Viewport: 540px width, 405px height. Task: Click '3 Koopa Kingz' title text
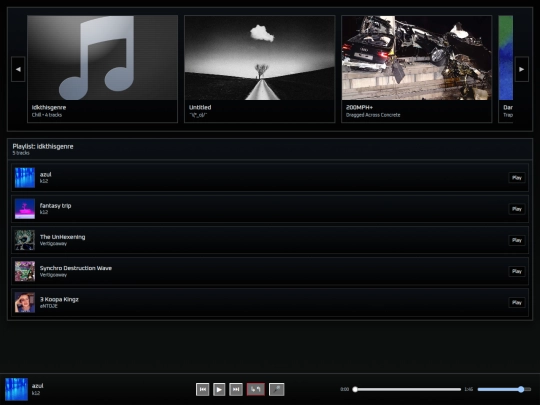click(59, 299)
